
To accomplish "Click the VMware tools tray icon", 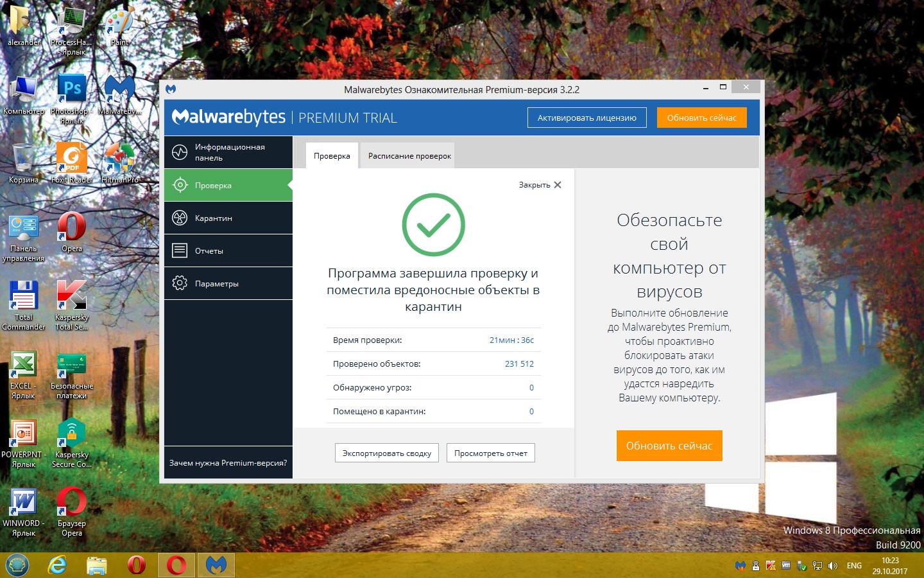I will tap(787, 566).
